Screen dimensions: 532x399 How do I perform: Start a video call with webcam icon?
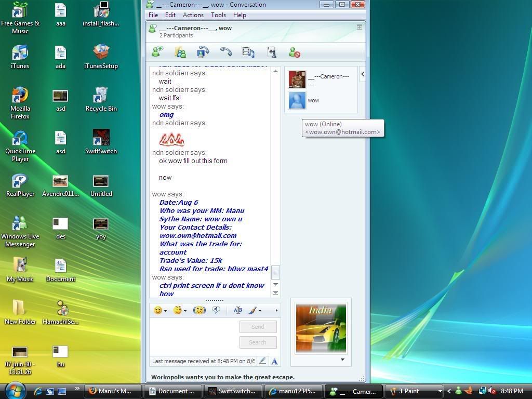[203, 52]
